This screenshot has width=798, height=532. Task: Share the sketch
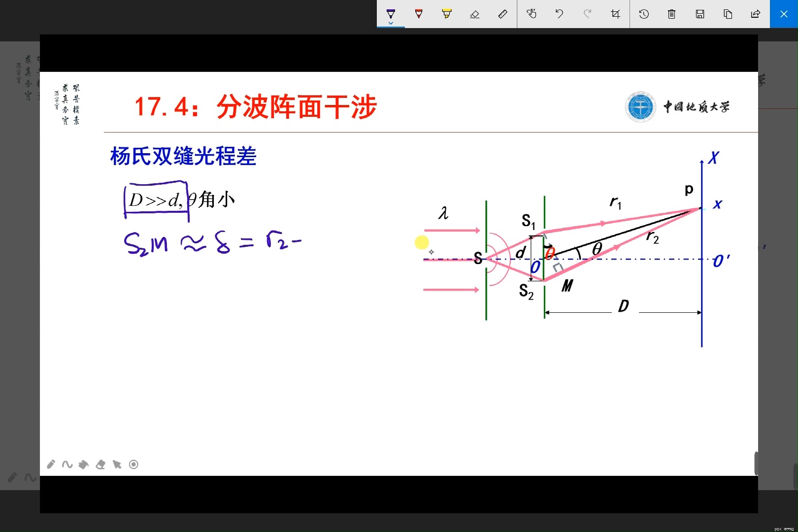point(756,14)
